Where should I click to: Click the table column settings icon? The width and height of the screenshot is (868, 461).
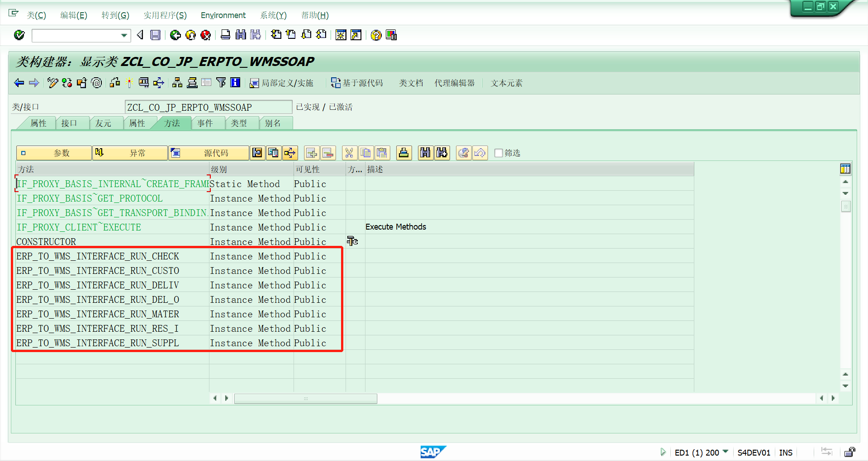click(x=845, y=169)
